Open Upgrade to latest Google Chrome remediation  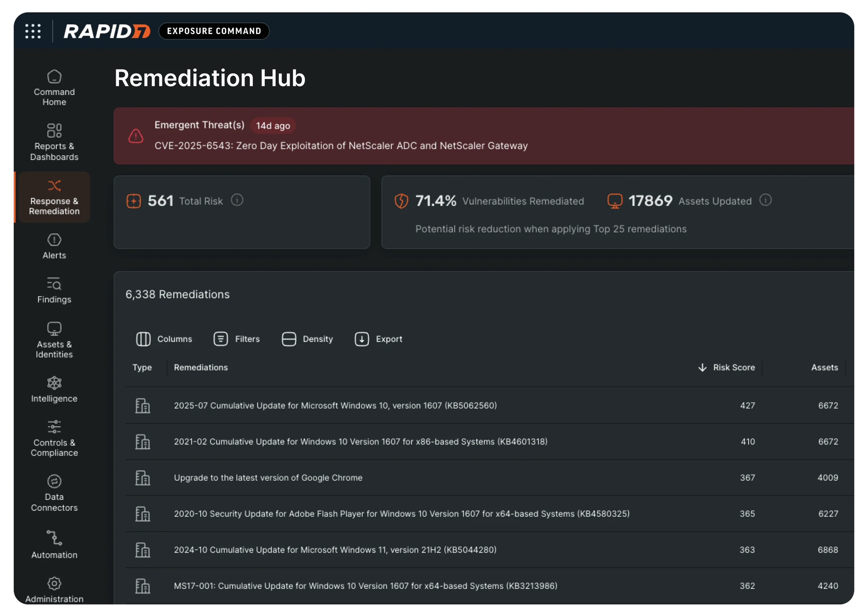tap(268, 478)
